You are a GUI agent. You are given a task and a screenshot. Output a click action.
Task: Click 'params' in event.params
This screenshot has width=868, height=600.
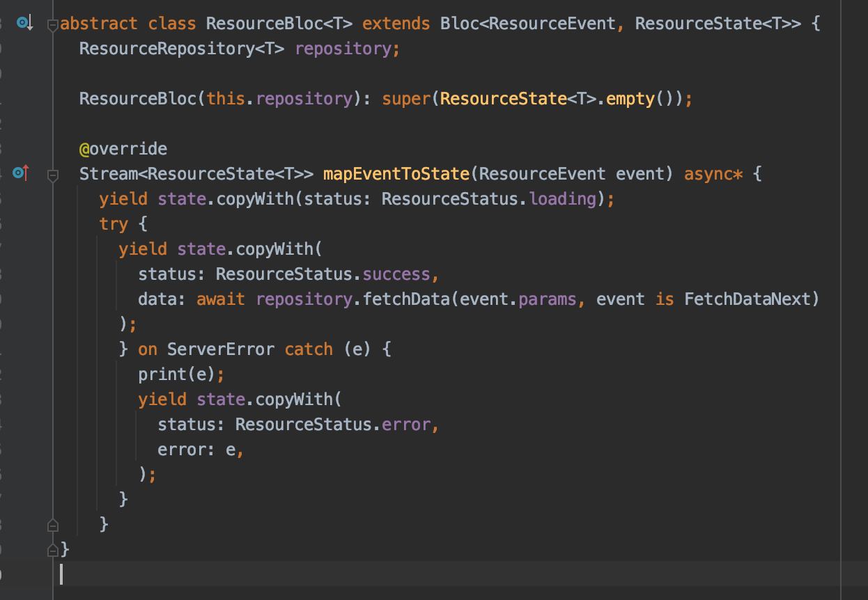(548, 299)
